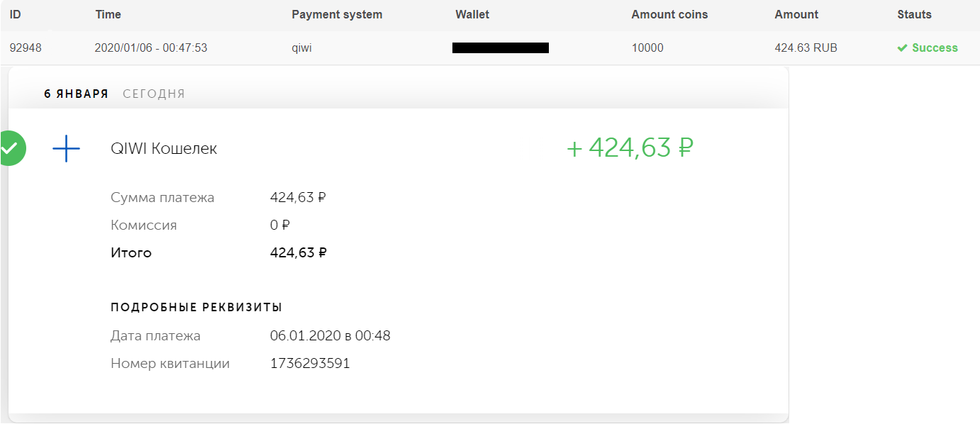
Task: Click the large green + 424,63 ₽ amount
Action: (630, 148)
